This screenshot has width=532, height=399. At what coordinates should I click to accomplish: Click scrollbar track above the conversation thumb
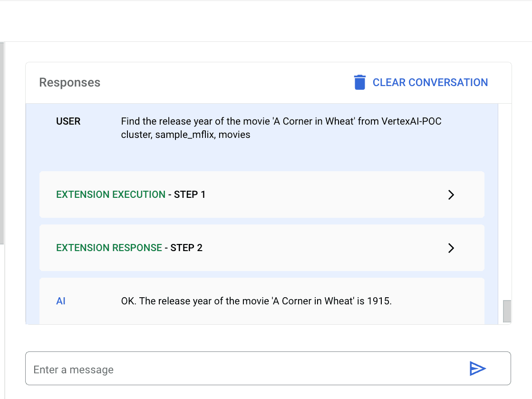[507, 200]
